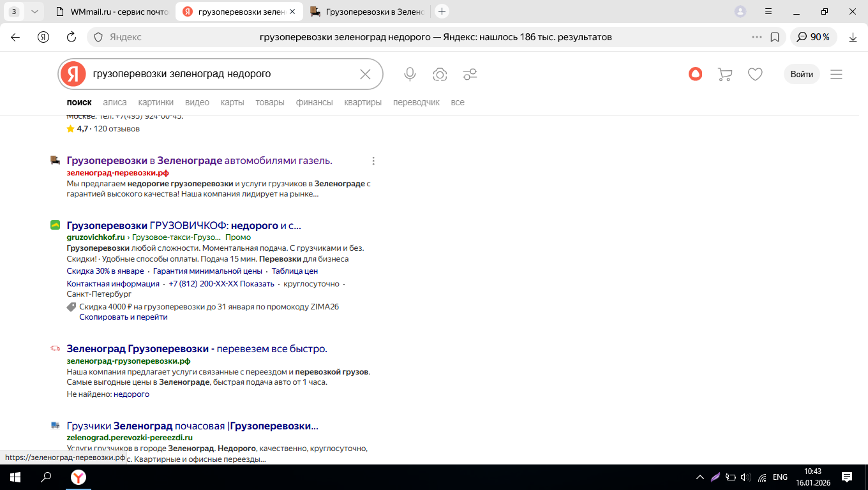
Task: Open the downloads arrow icon
Action: click(x=853, y=37)
